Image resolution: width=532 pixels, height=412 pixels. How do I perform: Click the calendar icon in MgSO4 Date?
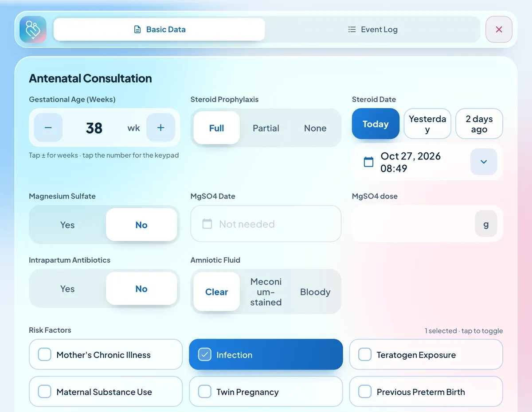[207, 224]
